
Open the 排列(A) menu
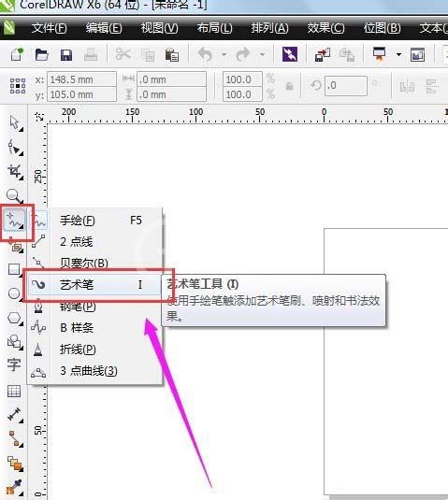click(x=269, y=28)
